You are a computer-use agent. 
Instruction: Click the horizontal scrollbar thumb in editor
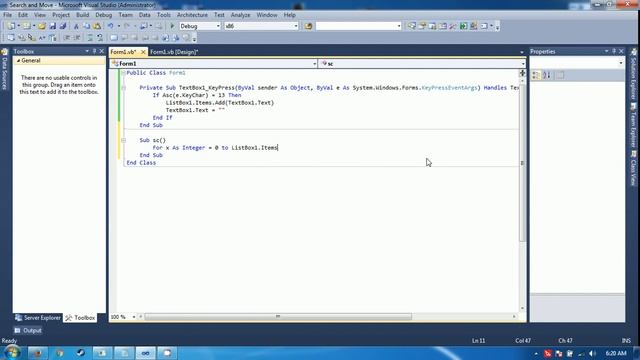coord(278,317)
